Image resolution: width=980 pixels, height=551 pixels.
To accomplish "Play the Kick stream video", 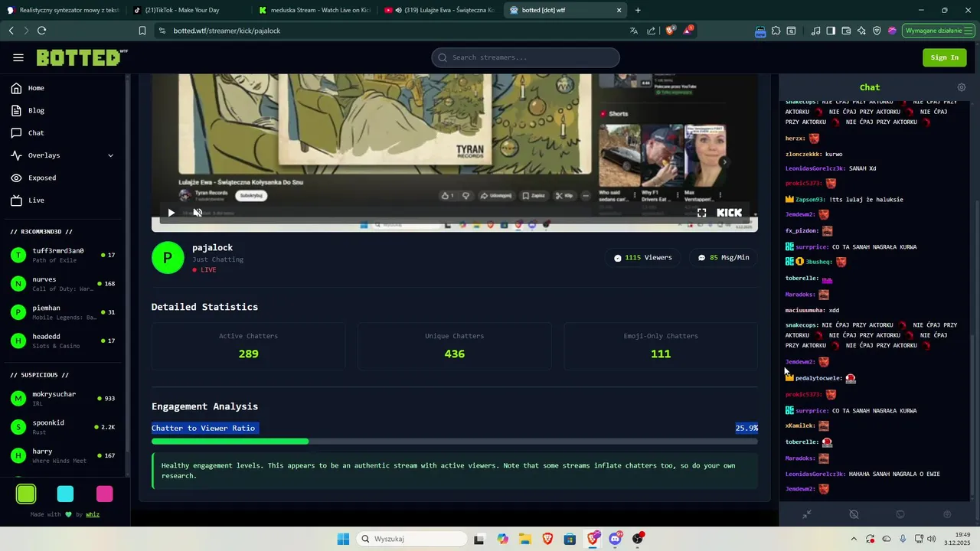I will coord(171,213).
